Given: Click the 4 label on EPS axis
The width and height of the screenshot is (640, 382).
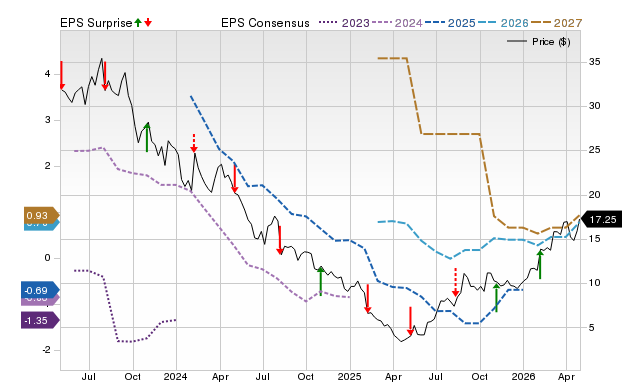Looking at the screenshot, I should tap(47, 74).
